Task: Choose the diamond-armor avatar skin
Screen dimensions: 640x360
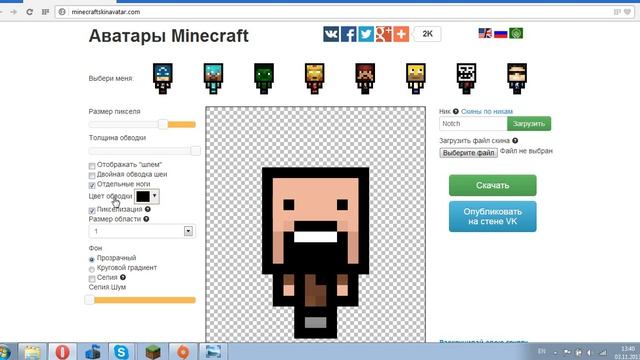Action: pyautogui.click(x=213, y=78)
